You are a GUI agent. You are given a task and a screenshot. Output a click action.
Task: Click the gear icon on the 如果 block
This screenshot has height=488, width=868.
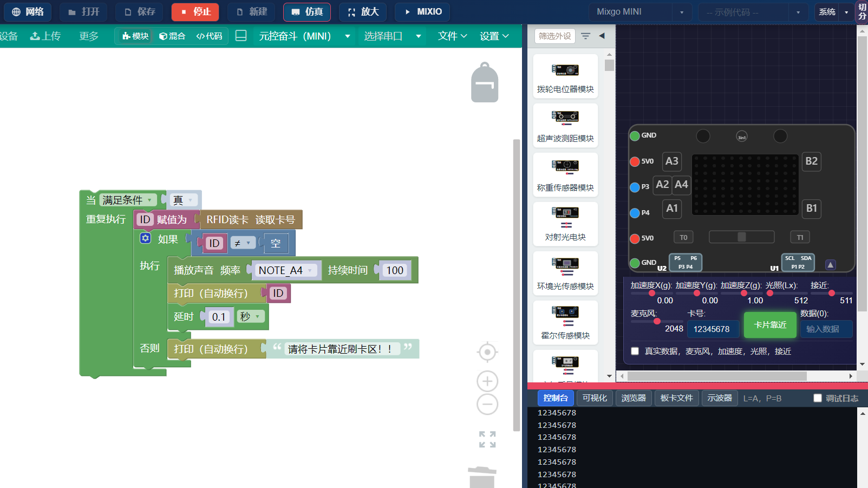[145, 238]
